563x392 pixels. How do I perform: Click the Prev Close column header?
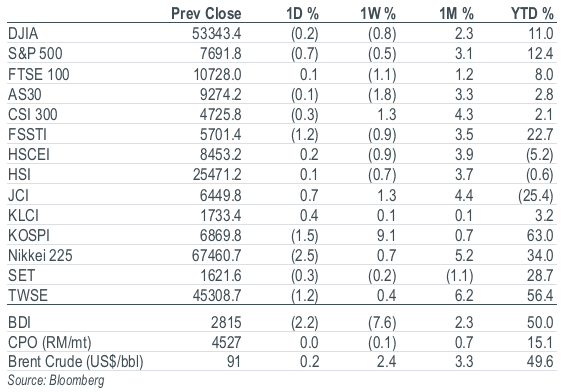coord(206,14)
